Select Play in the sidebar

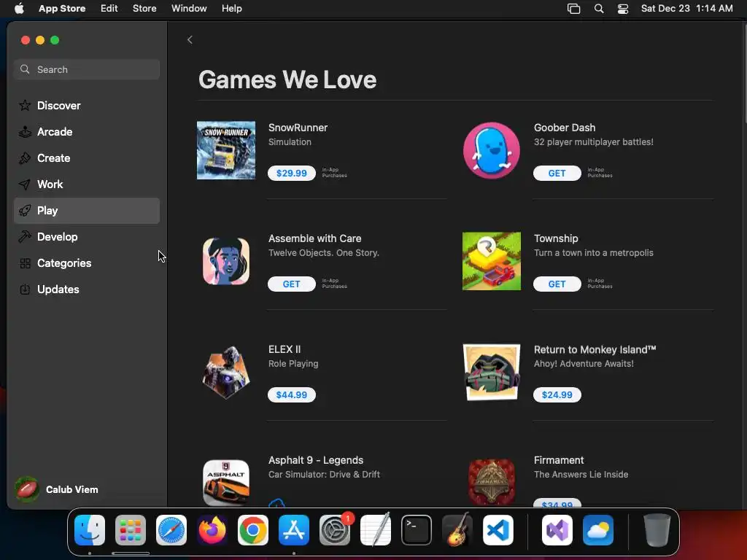pyautogui.click(x=87, y=211)
